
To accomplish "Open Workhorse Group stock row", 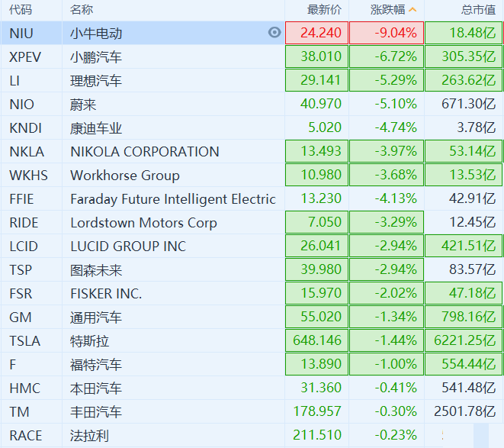I will (x=124, y=176).
